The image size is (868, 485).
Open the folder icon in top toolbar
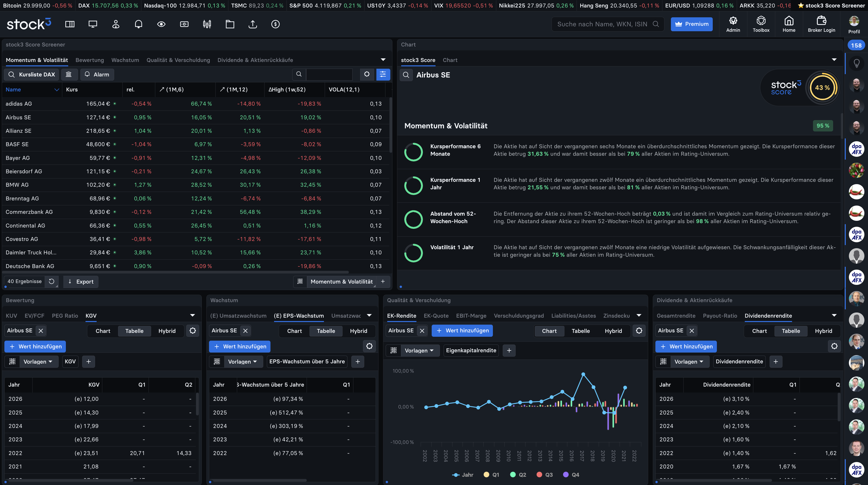tap(230, 24)
